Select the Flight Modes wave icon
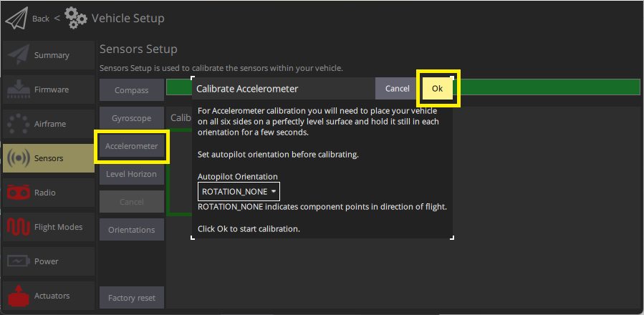 point(18,227)
